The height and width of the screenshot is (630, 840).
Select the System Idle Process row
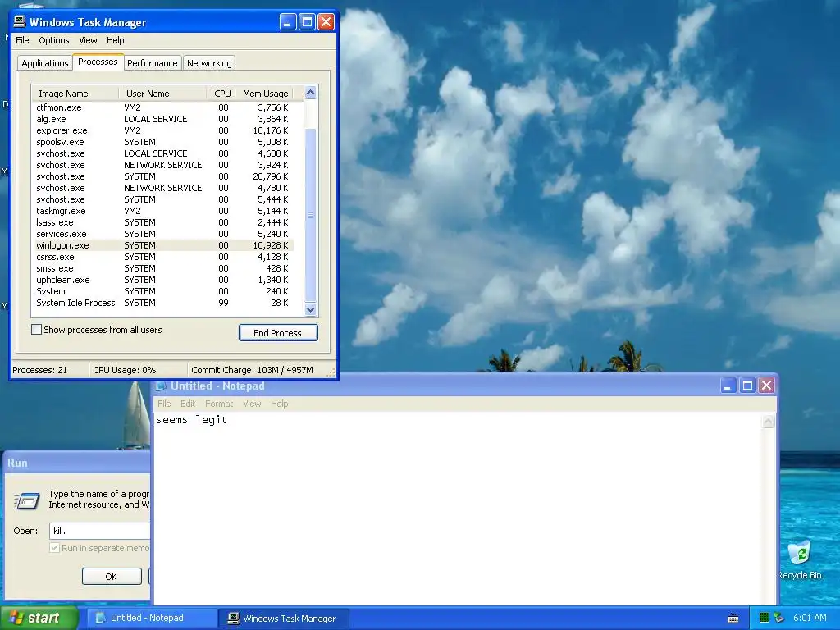tap(163, 304)
